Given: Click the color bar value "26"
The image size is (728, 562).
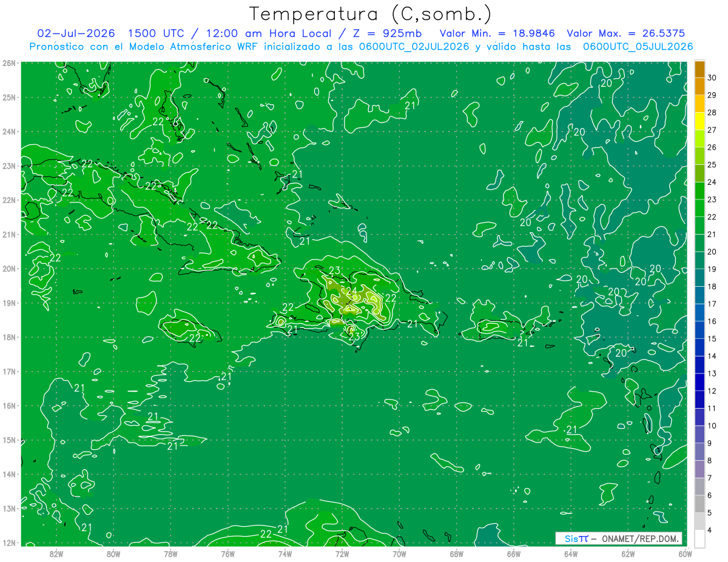Looking at the screenshot, I should pos(712,147).
